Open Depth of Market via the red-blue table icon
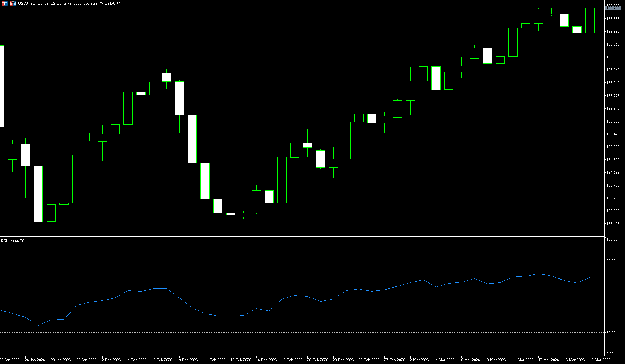Viewport: 625px width, 364px height. click(x=5, y=3)
